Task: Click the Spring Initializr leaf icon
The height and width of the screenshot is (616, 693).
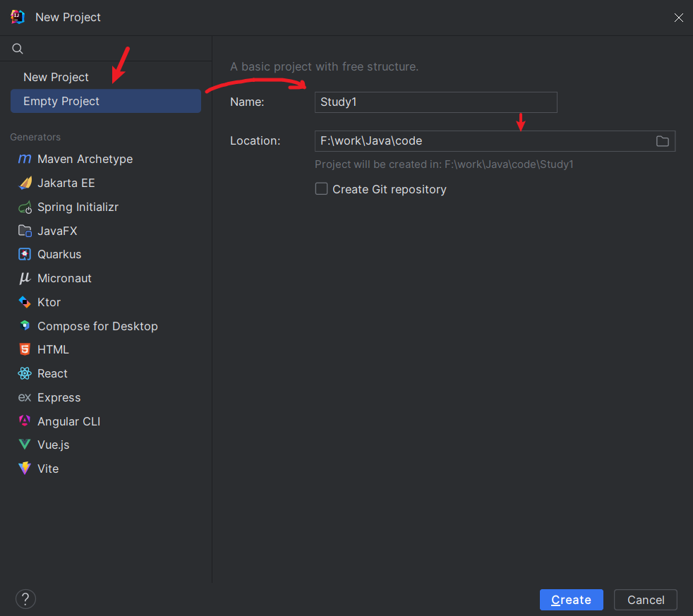Action: (25, 207)
